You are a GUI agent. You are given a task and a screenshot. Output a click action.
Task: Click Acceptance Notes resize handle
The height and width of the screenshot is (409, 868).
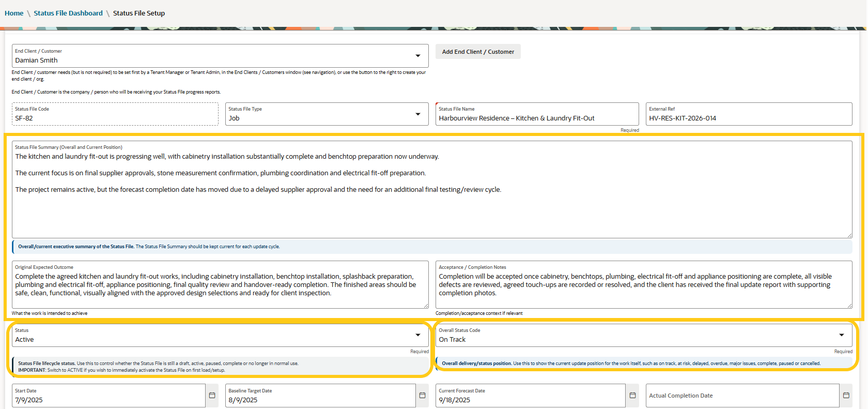[x=849, y=306]
